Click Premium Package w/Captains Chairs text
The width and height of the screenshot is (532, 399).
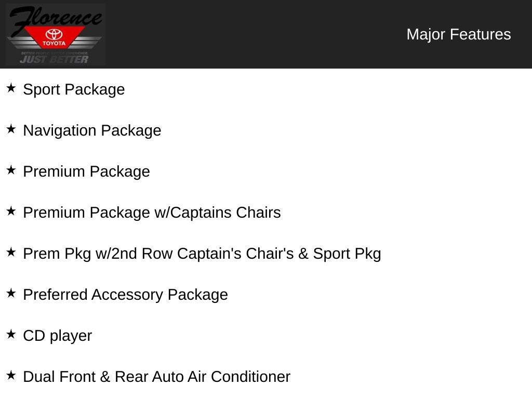click(152, 212)
